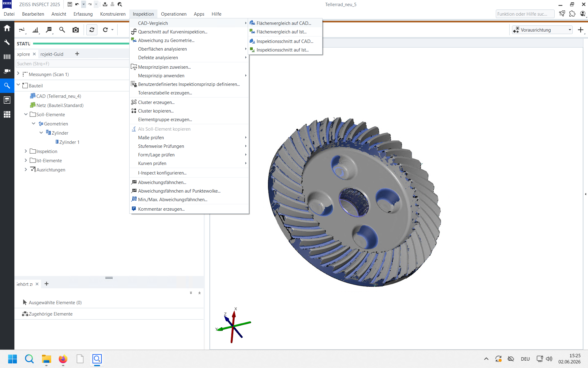588x368 pixels.
Task: Expand Oberflächen analysieren submenu
Action: [x=189, y=49]
